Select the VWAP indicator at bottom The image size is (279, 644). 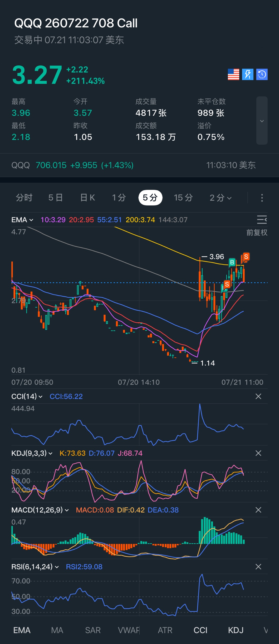(129, 630)
